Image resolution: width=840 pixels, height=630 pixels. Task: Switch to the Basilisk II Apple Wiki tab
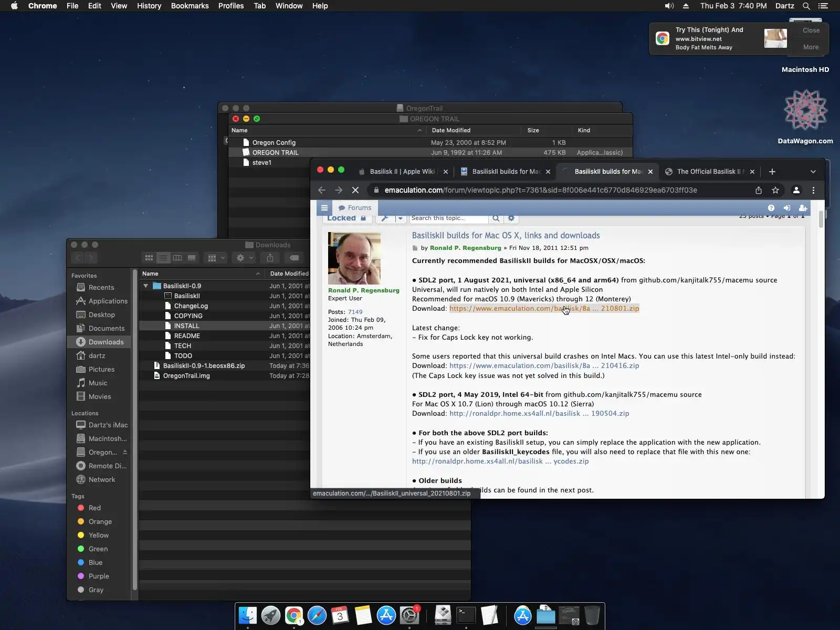(402, 172)
